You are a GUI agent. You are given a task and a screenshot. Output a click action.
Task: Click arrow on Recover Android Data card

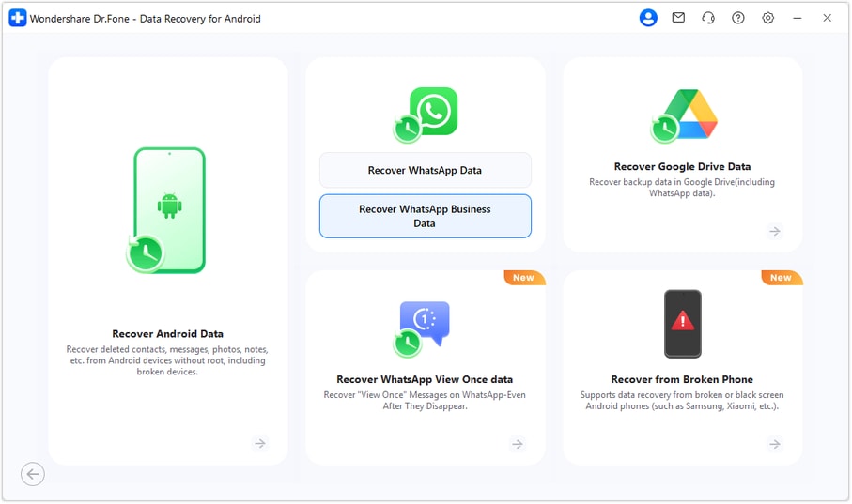260,443
